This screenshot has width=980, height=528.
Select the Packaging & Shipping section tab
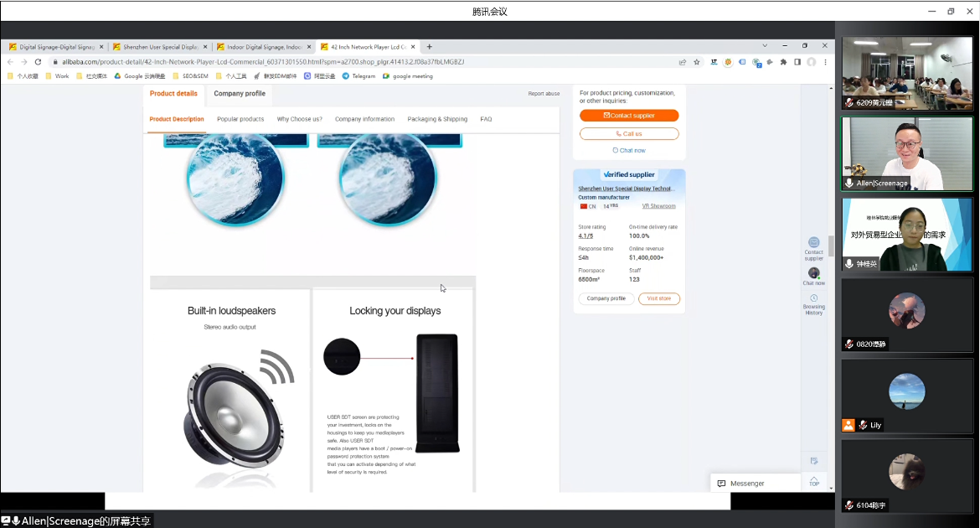click(437, 119)
